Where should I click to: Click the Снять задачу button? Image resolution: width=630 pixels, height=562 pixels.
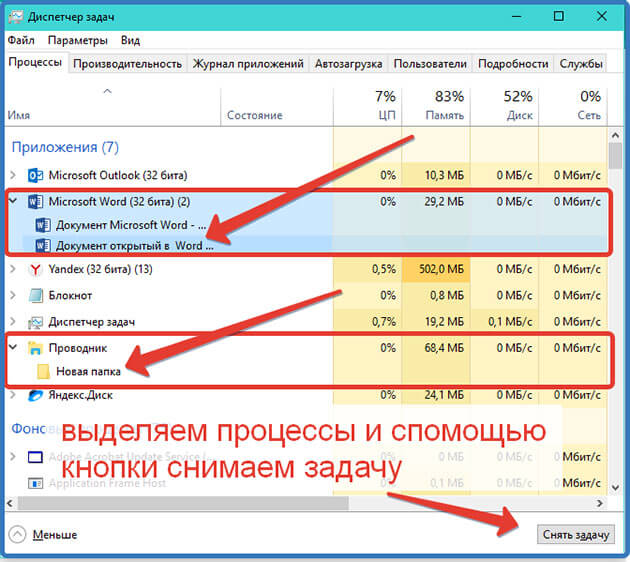576,535
